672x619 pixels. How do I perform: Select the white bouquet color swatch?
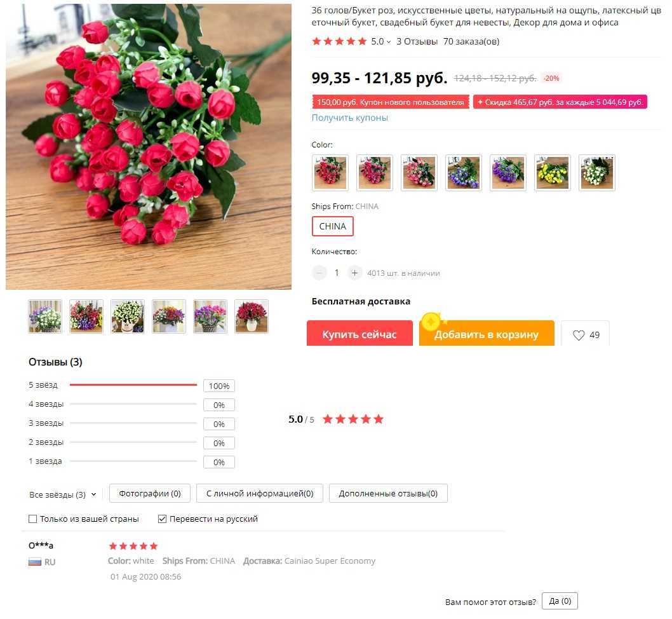coord(597,173)
